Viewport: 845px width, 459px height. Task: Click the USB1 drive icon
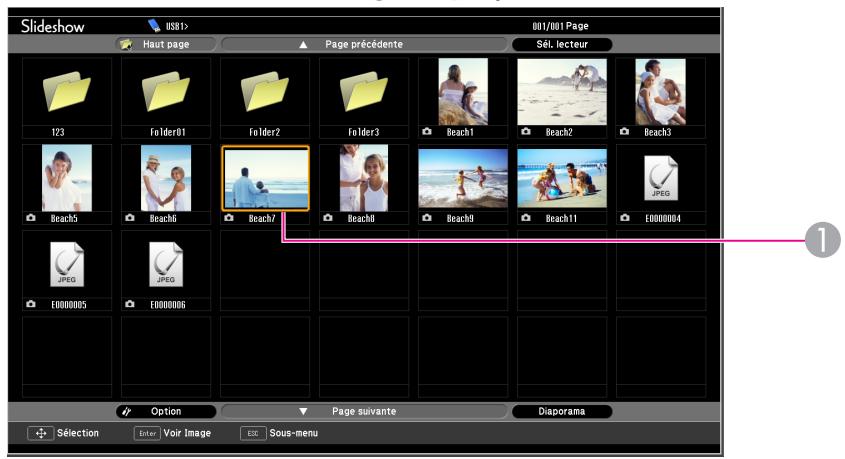[x=154, y=25]
